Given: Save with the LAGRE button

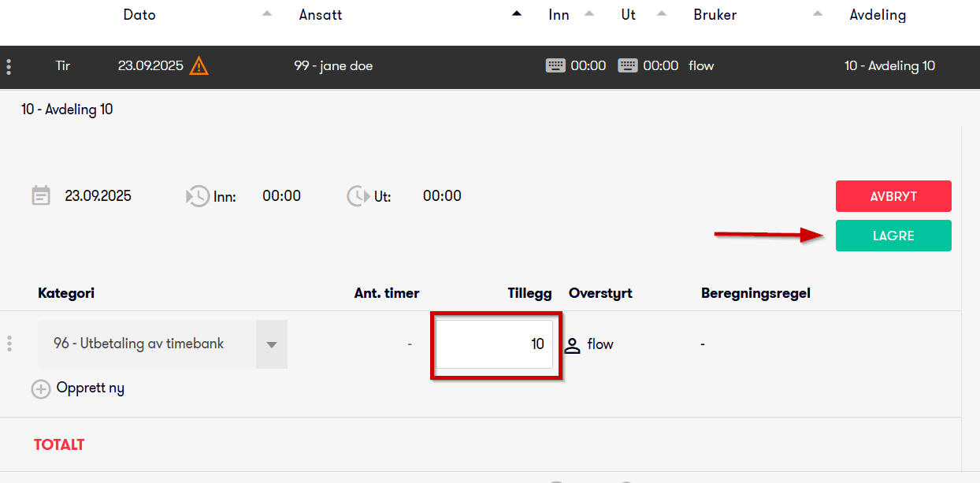Looking at the screenshot, I should [x=893, y=236].
